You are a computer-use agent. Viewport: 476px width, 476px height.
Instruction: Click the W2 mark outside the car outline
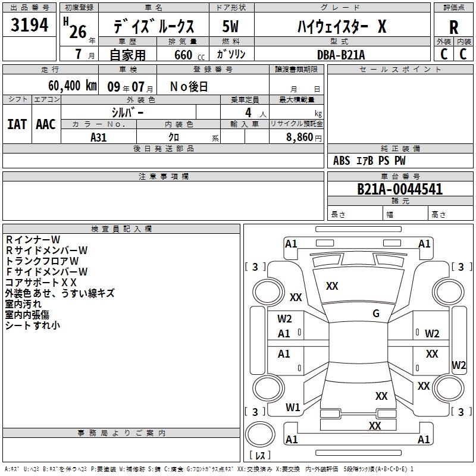coord(459,365)
